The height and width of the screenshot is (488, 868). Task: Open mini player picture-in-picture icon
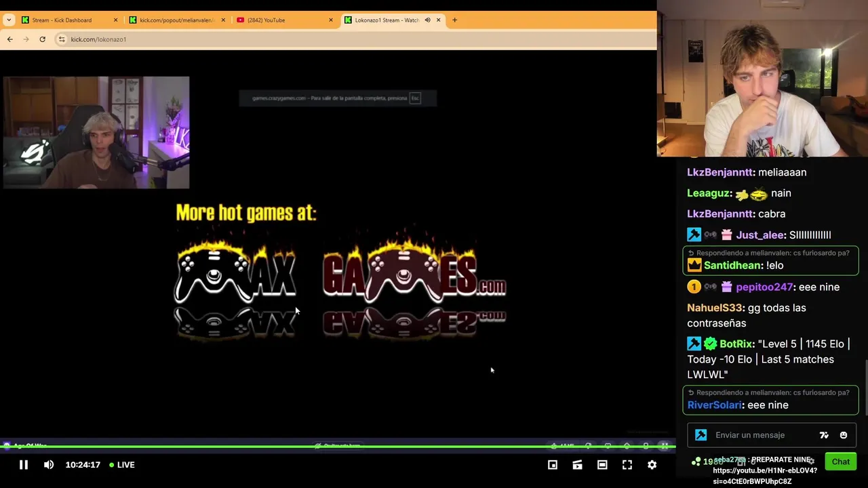tap(553, 464)
